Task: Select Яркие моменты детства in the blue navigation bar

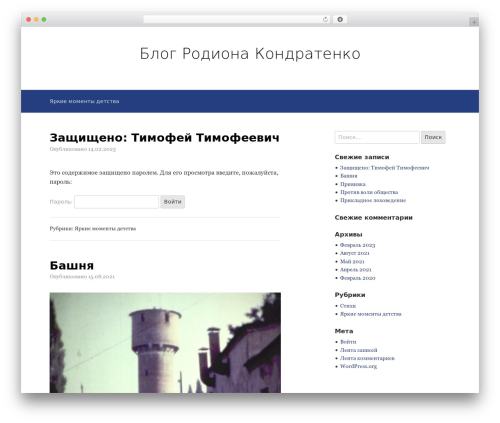Action: coord(84,101)
